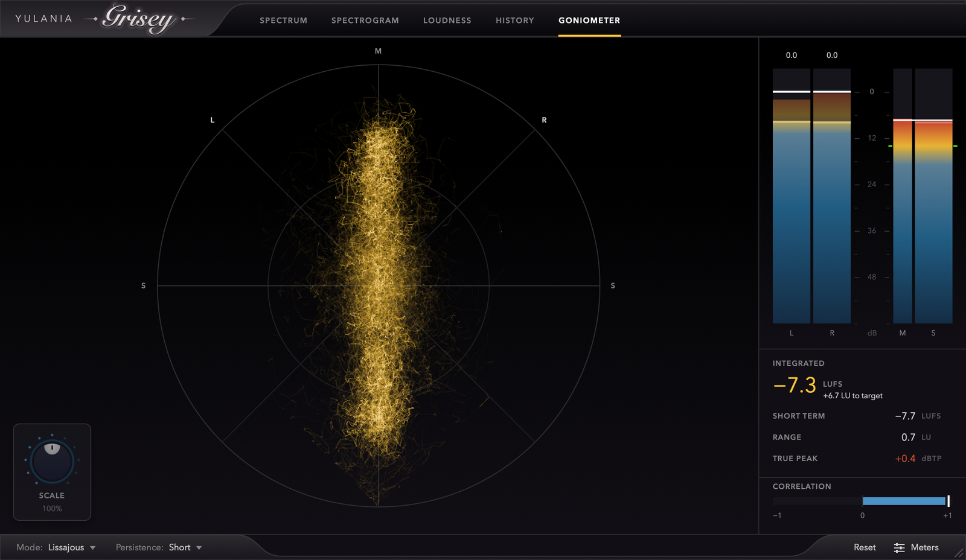Click the range 0.7 LU value

(x=908, y=437)
